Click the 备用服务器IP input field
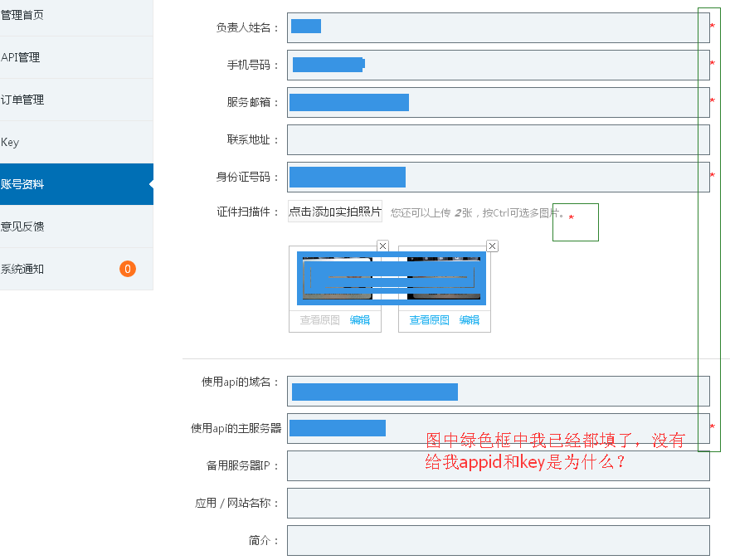Screen dimensions: 730x560 click(499, 465)
